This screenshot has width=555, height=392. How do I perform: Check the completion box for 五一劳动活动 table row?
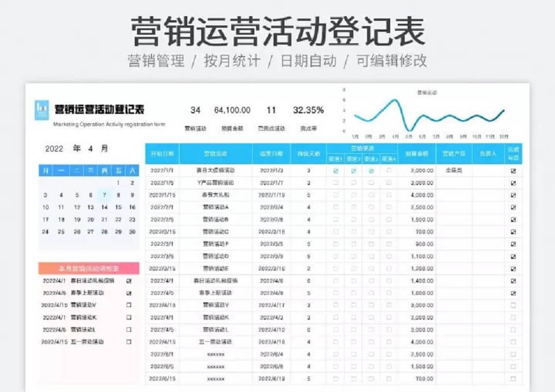coord(513,342)
